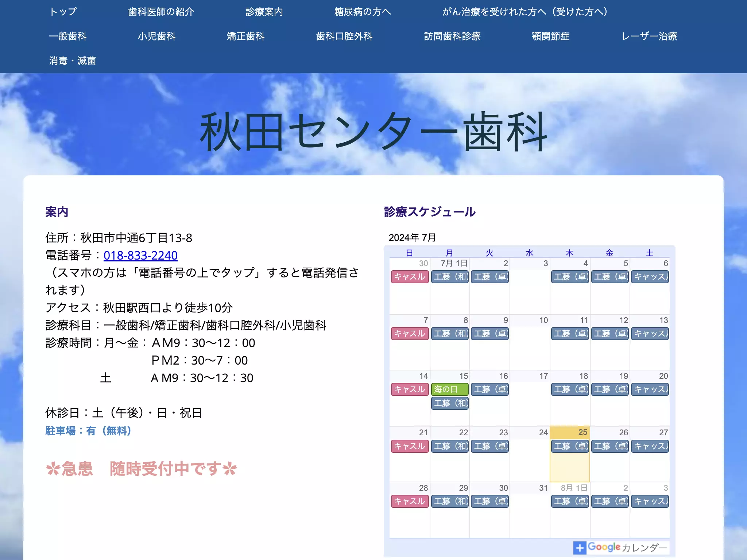747x560 pixels.
Task: Open 工藤(卓) event on July 2
Action: [490, 277]
